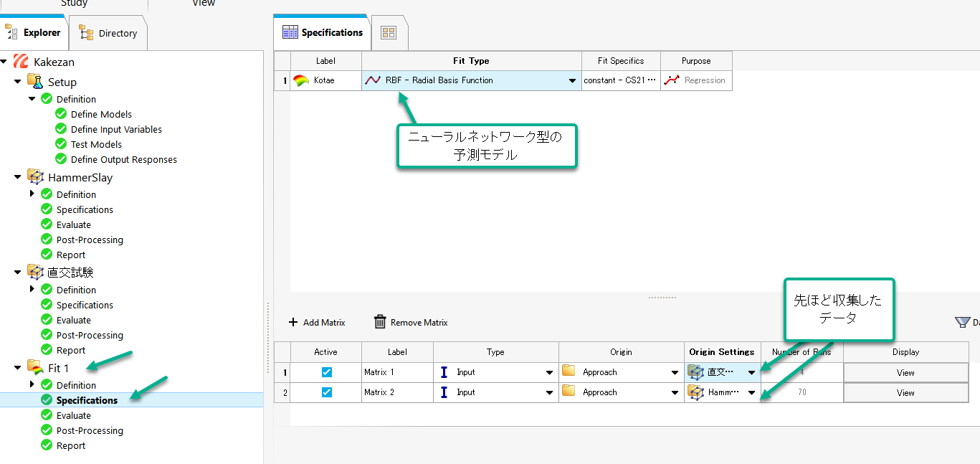Image resolution: width=980 pixels, height=464 pixels.
Task: Collapse the Fit 1 node
Action: pyautogui.click(x=18, y=368)
